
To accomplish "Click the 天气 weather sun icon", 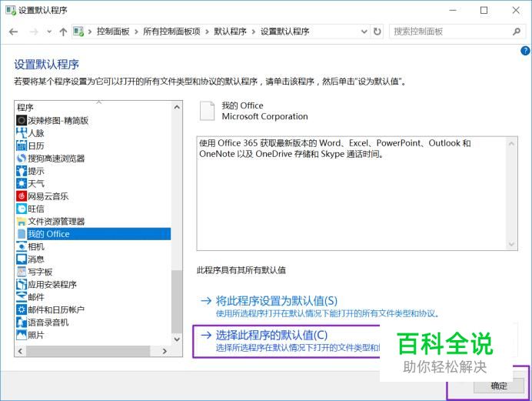I will pyautogui.click(x=22, y=183).
